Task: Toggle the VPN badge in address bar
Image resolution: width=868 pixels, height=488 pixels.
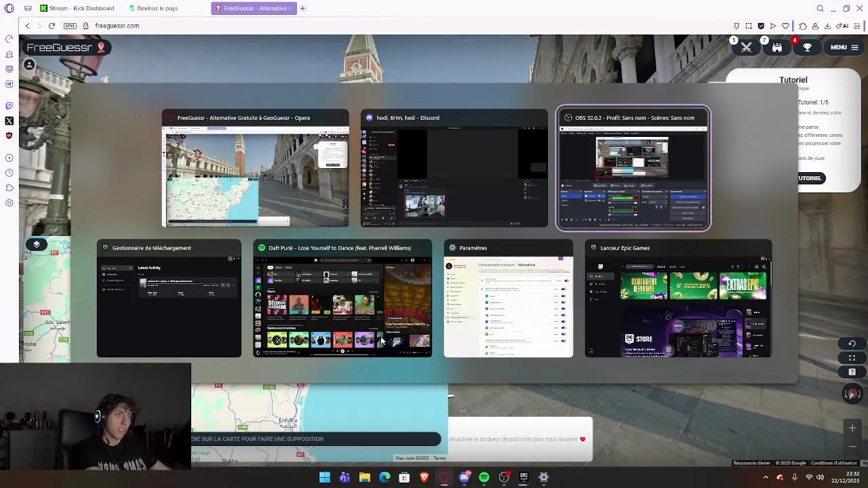Action: click(x=70, y=26)
